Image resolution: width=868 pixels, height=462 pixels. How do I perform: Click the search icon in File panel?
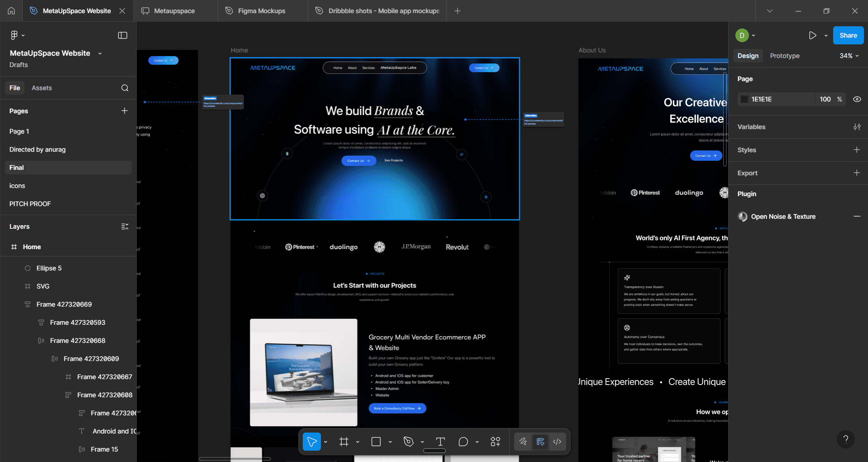click(x=125, y=88)
